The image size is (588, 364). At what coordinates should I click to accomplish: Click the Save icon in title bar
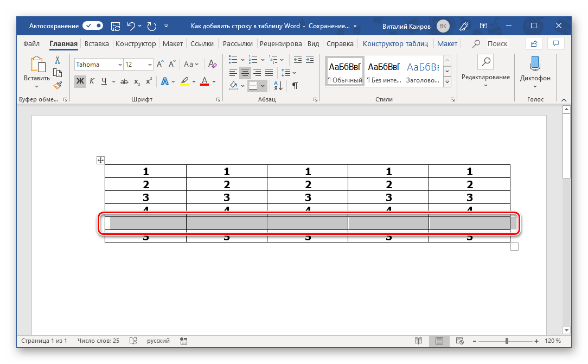[x=116, y=26]
